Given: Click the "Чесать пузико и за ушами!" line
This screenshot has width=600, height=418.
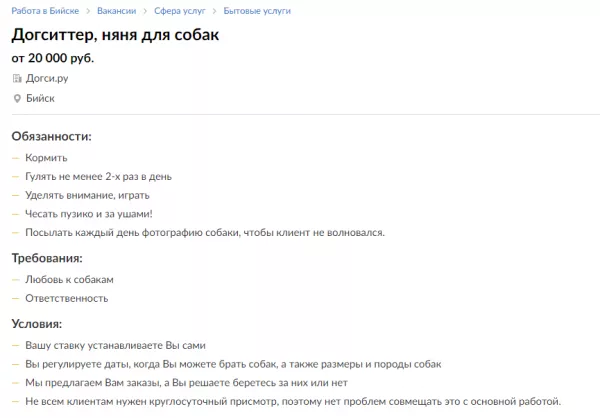Looking at the screenshot, I should (88, 214).
